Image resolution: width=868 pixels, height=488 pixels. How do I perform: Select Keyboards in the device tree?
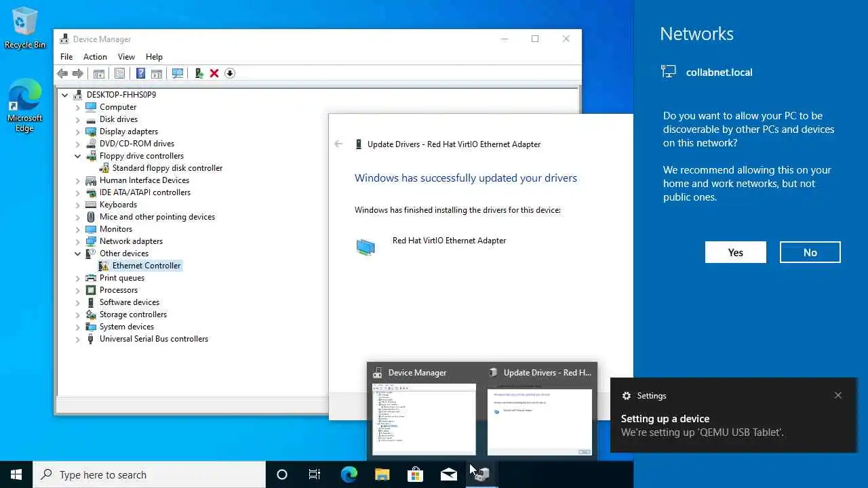tap(118, 205)
